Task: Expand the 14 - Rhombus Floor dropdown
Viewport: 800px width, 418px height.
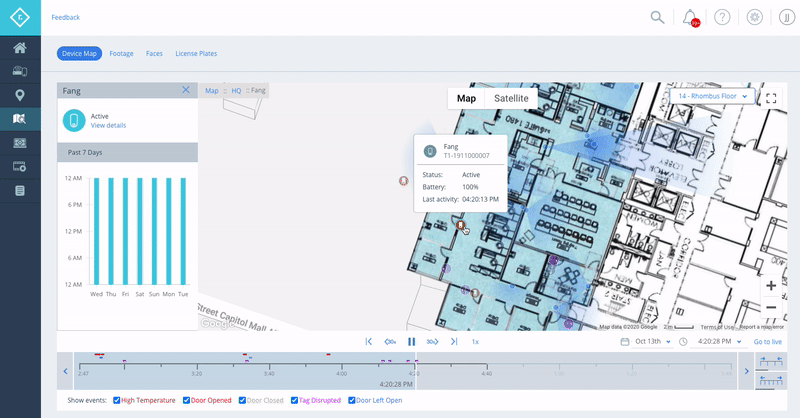Action: 714,97
